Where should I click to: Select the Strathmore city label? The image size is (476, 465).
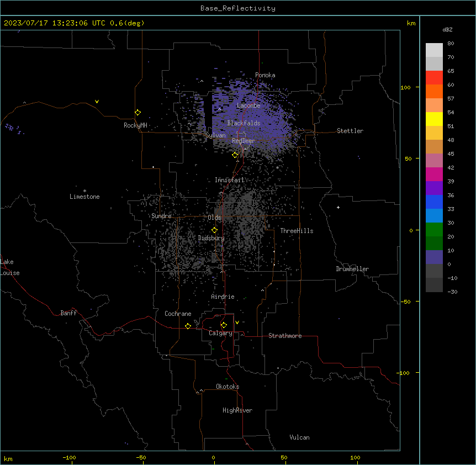285,336
